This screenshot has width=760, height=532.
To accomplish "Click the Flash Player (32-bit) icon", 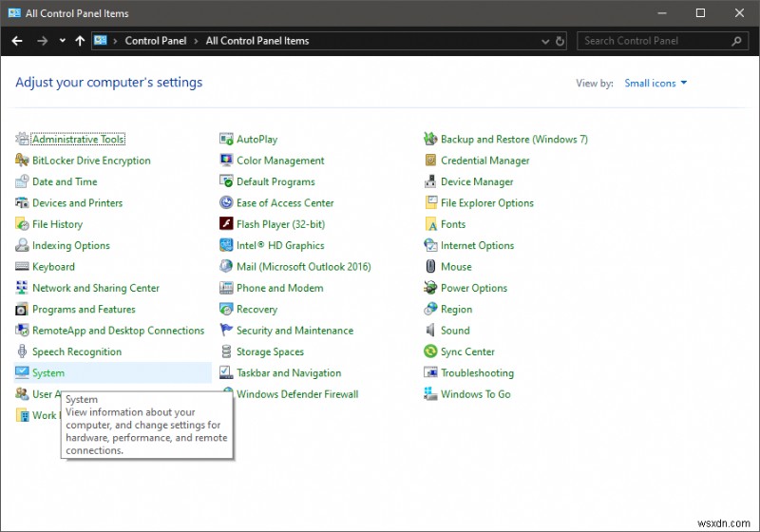I will pyautogui.click(x=227, y=225).
